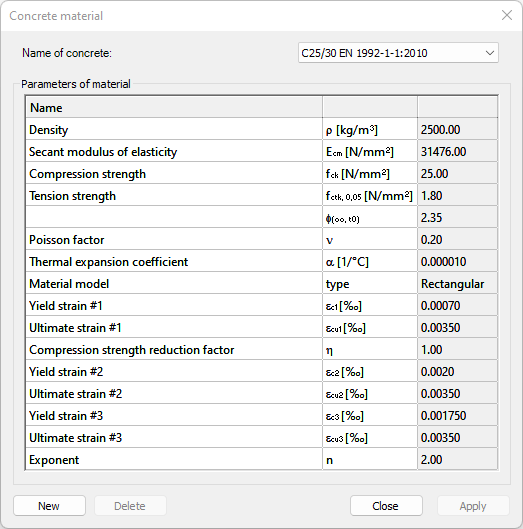Click the dropdown arrow beside C25/30
The width and height of the screenshot is (523, 529).
pos(490,53)
